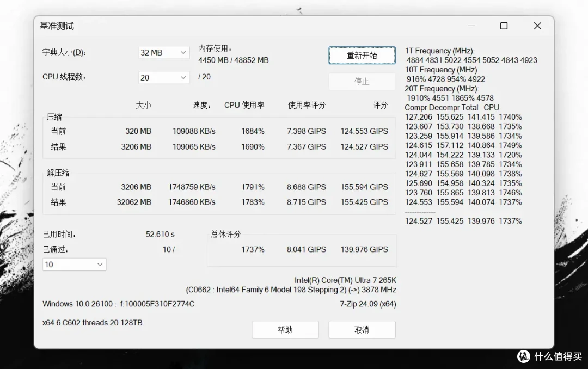Screen dimensions: 588x369
Task: Click the final log summary row ending 139.976 1737%
Action: 463,222
